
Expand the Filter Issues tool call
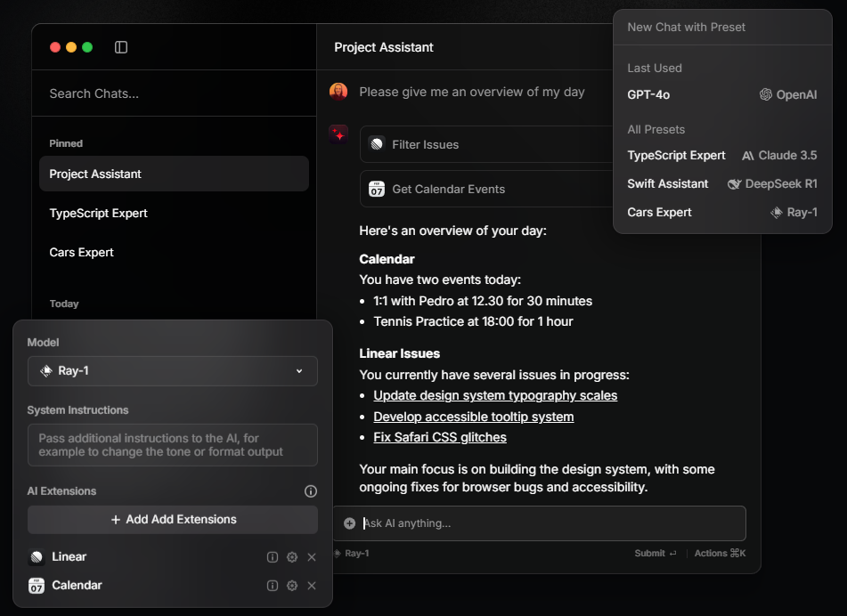pos(486,144)
